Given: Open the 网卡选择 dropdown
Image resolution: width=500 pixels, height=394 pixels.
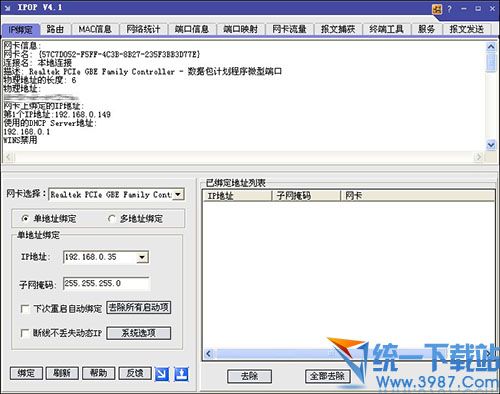Looking at the screenshot, I should (x=178, y=194).
